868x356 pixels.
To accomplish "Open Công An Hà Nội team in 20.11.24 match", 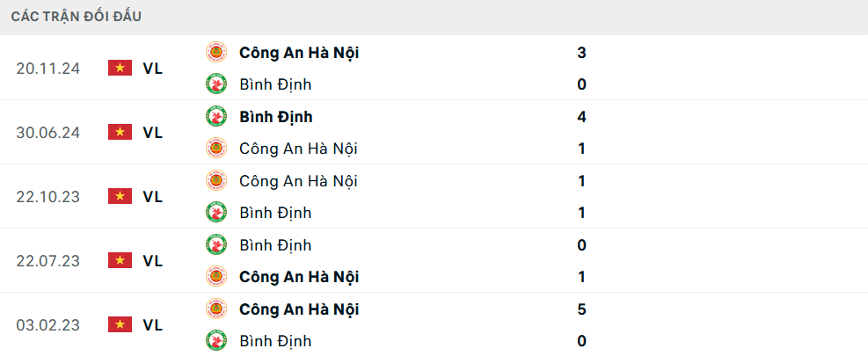I will click(299, 53).
